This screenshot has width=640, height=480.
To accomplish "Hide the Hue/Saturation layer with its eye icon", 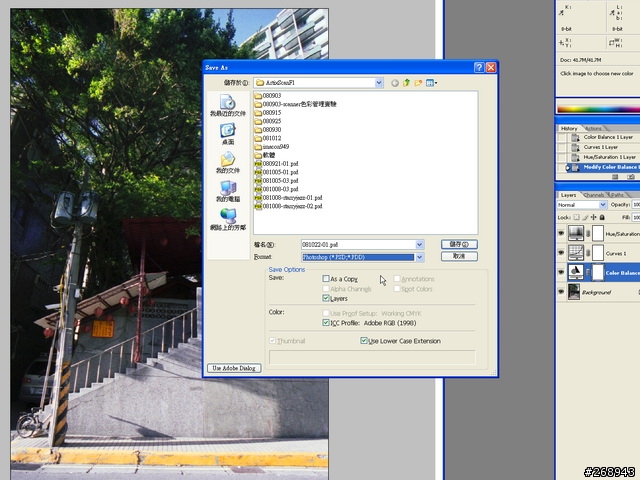I will (561, 233).
